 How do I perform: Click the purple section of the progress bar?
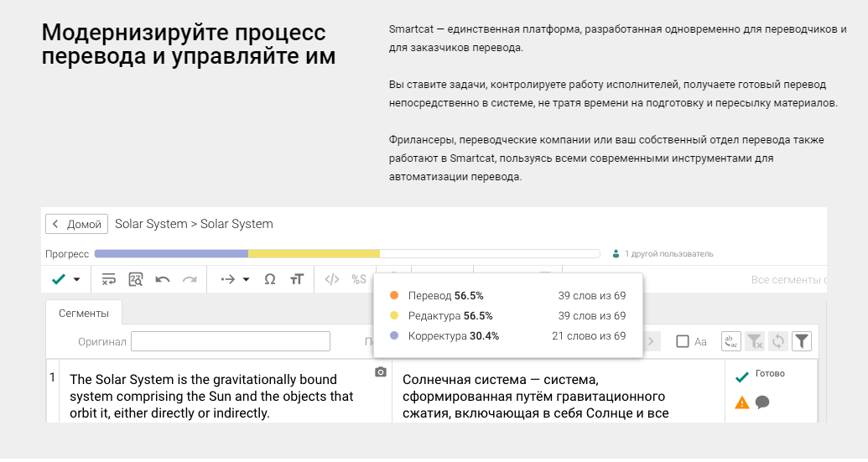(172, 253)
